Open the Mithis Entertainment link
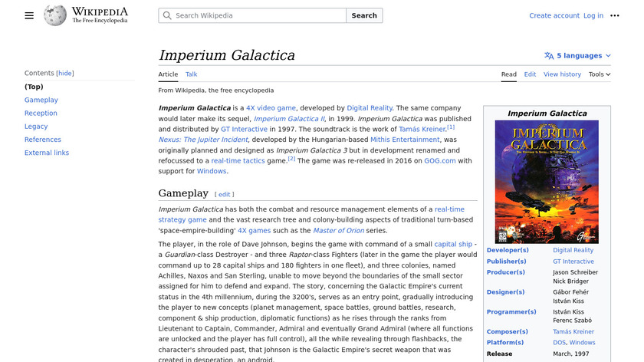 (x=405, y=140)
